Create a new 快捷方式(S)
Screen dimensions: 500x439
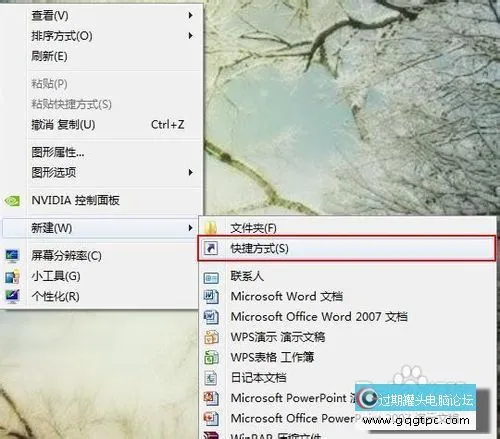pyautogui.click(x=347, y=248)
